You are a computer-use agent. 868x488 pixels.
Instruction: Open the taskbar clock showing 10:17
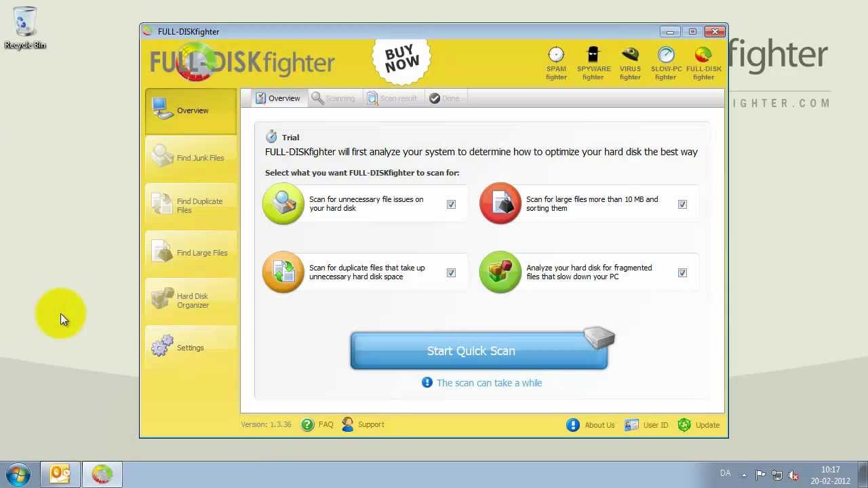[x=831, y=475]
